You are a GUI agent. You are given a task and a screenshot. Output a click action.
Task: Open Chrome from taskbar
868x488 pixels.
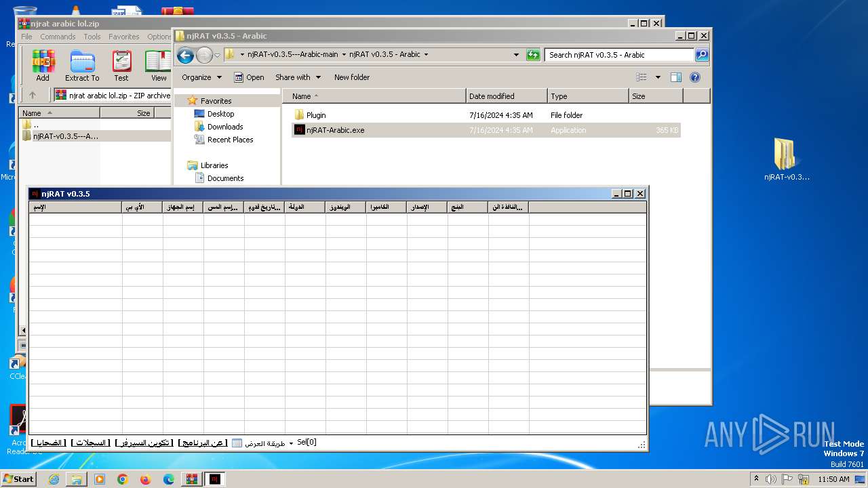click(123, 479)
